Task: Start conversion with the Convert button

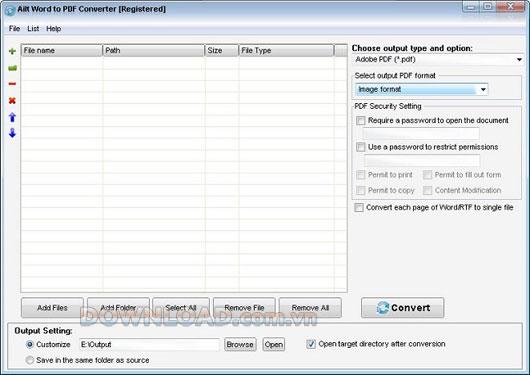Action: 403,308
